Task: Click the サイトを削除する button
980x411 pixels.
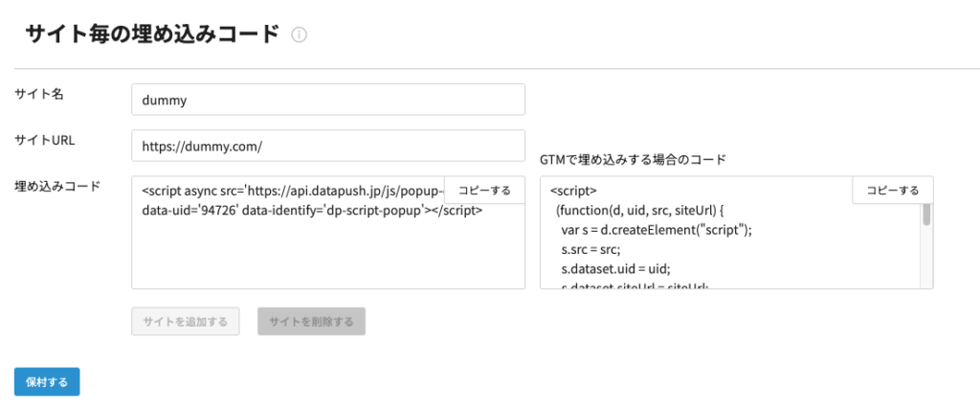Action: [x=311, y=321]
